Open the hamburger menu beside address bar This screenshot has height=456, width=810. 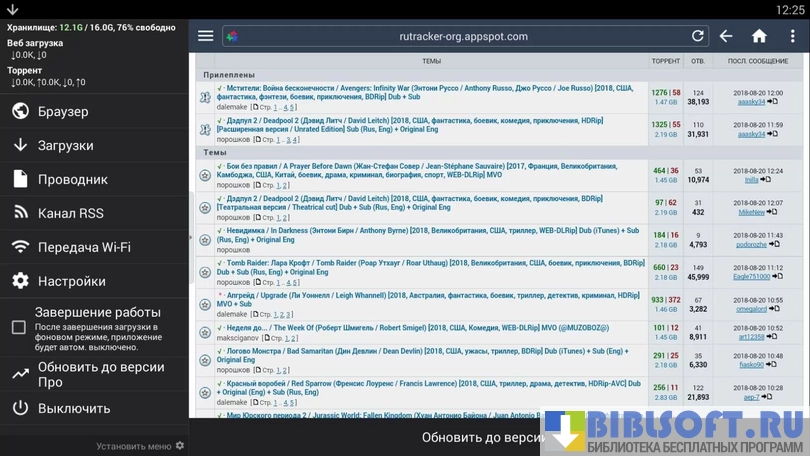(205, 36)
